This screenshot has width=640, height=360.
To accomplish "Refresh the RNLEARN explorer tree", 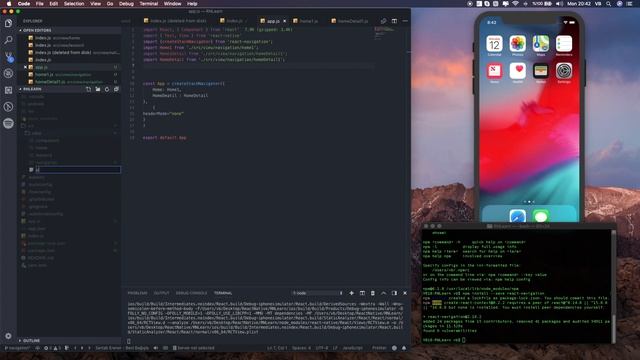I will tap(107, 89).
